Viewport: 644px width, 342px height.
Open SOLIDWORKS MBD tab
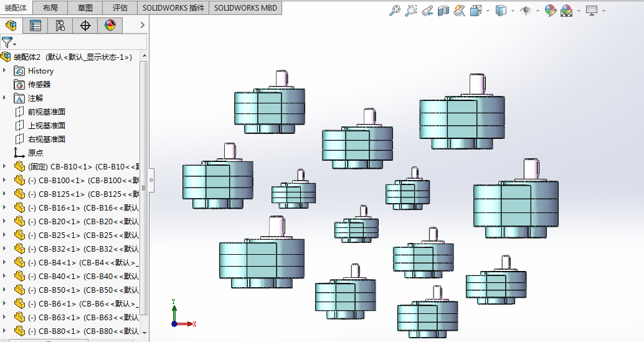(245, 8)
